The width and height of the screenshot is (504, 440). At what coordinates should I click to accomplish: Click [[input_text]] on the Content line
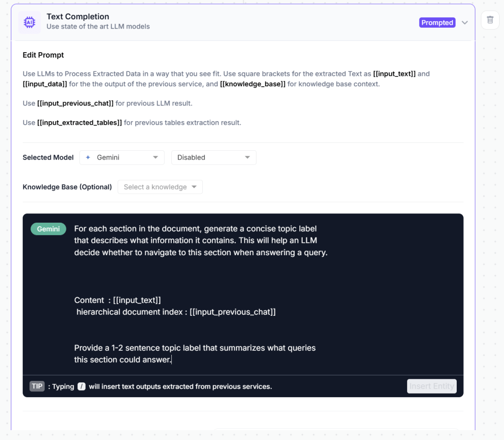137,300
